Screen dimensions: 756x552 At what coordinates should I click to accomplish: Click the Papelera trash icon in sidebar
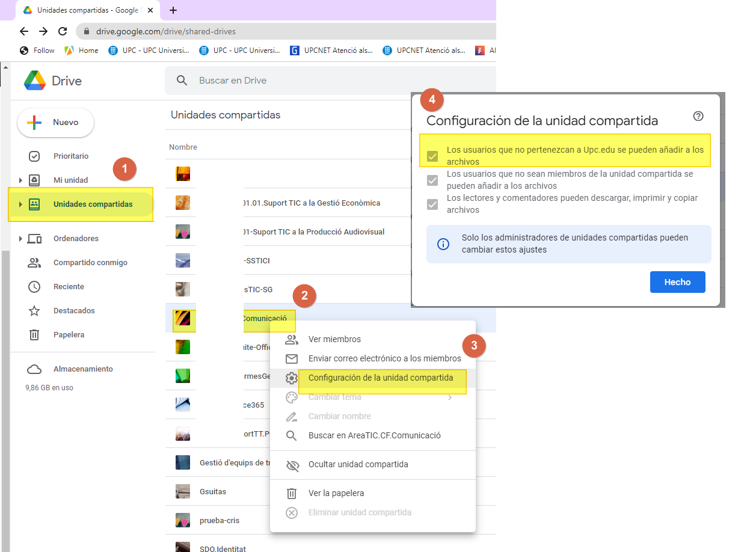pyautogui.click(x=34, y=335)
